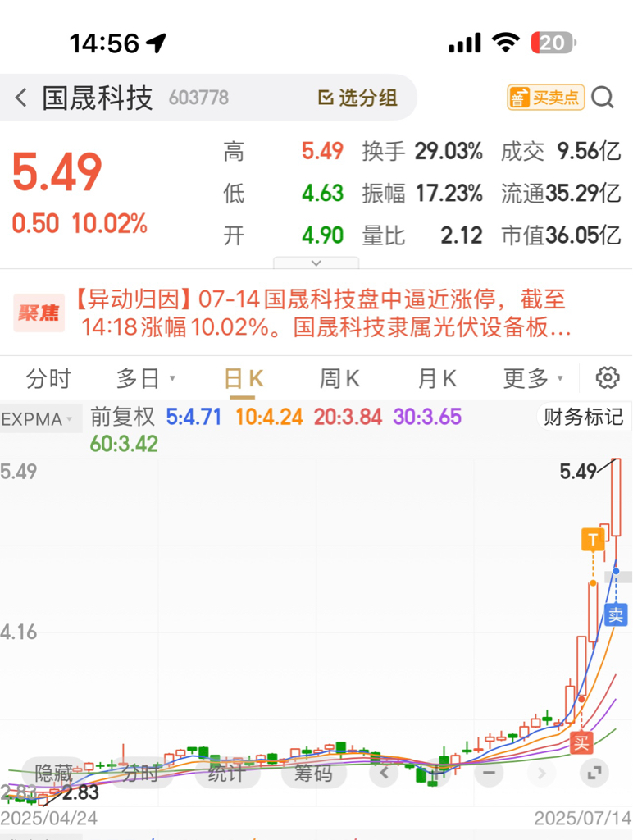The width and height of the screenshot is (633, 840).
Task: Switch to the 分时 intraday tab
Action: point(48,379)
